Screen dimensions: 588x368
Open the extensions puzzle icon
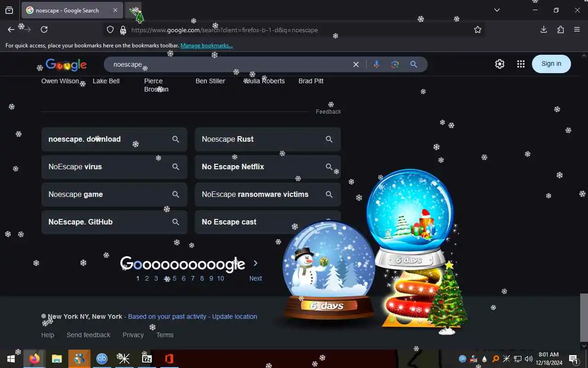point(560,29)
